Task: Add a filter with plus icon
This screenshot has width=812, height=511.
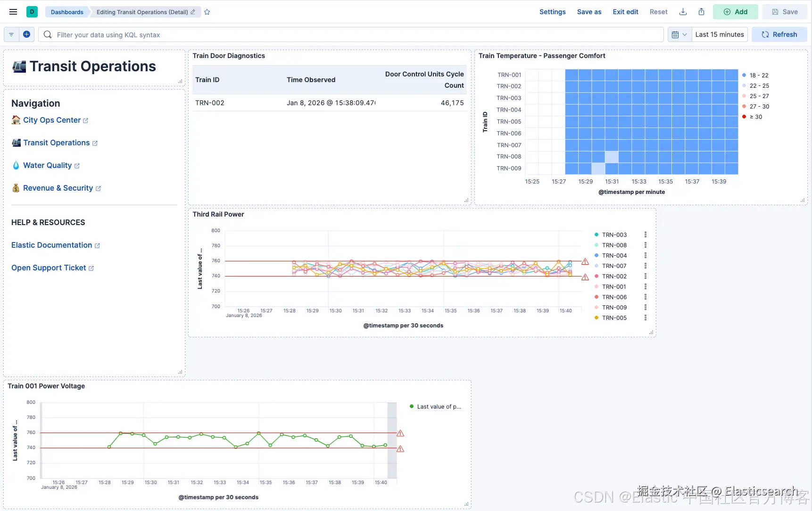Action: [27, 34]
